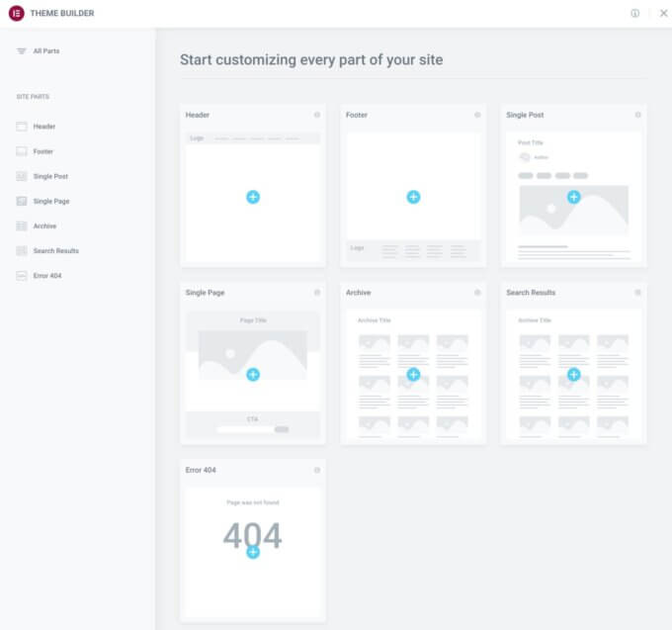Select Single Post in Site Parts list

coord(50,176)
